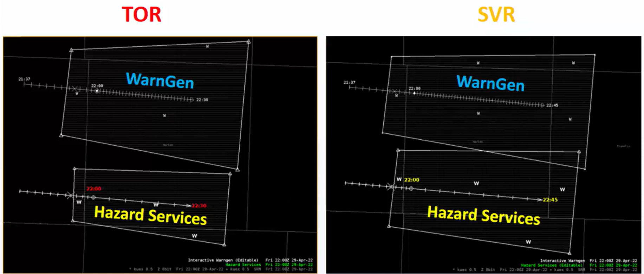Click the 22:00 storm dot on SVR WarnGen track
Screen dimensions: 644x274
415,93
